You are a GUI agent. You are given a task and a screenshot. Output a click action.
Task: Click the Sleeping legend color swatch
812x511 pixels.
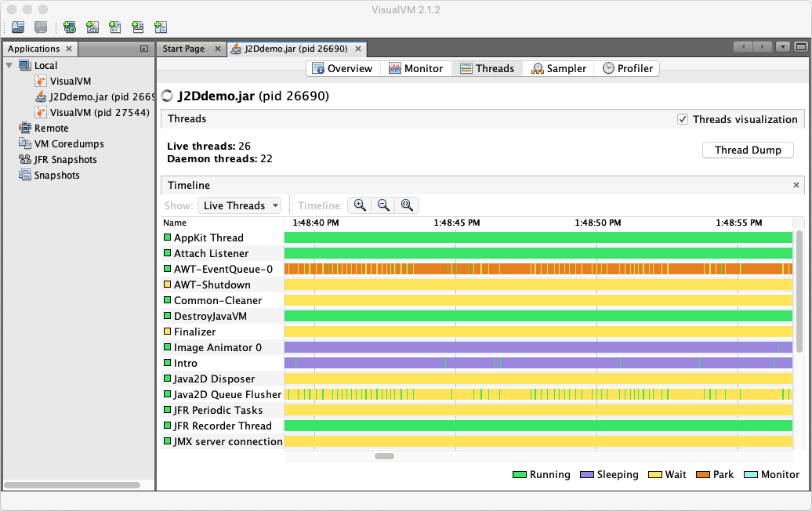(x=587, y=475)
